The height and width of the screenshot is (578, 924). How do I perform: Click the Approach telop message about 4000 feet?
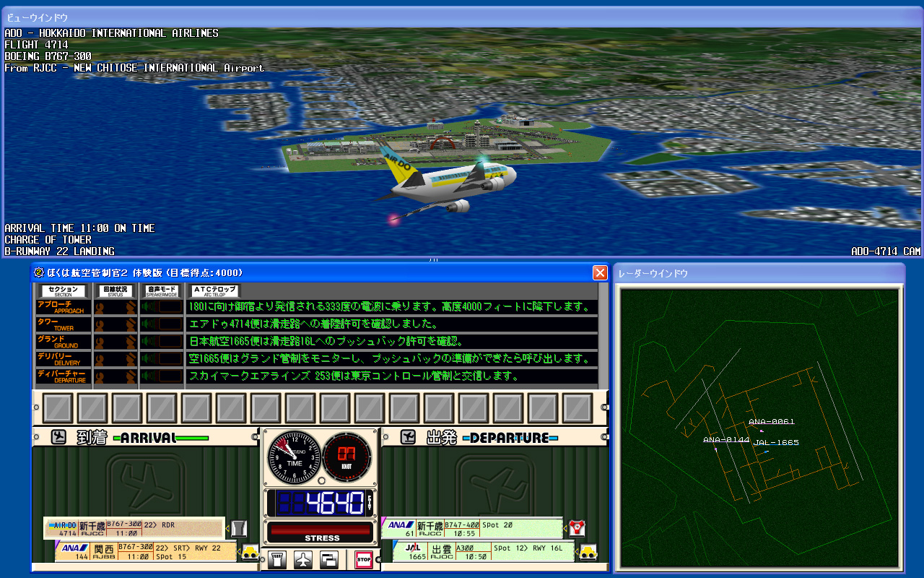point(391,306)
